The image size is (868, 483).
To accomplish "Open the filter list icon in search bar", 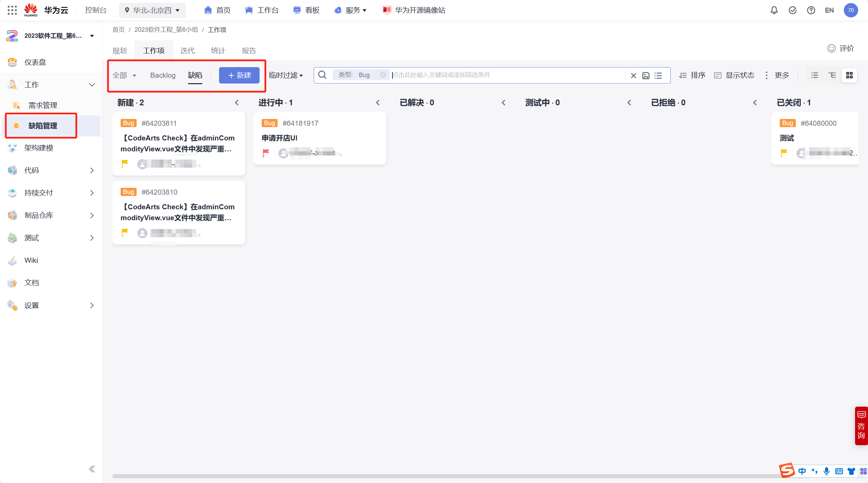I will 658,76.
